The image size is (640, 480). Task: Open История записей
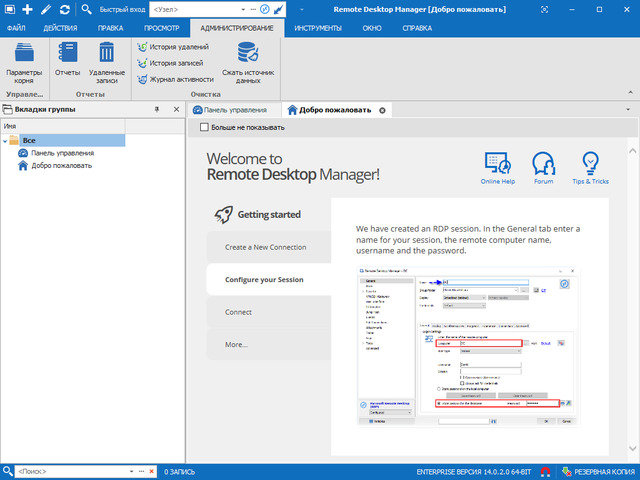170,63
